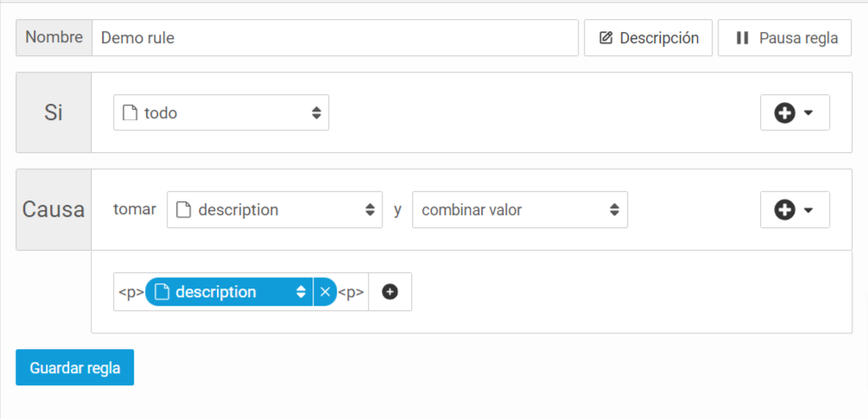Screen dimensions: 868x419
Task: Open the todo dropdown
Action: (221, 112)
